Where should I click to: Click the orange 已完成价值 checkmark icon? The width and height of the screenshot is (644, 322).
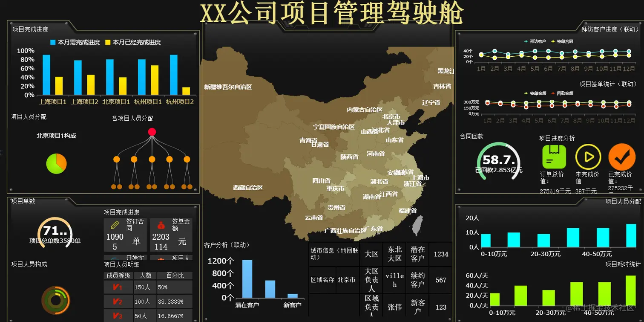tap(622, 157)
